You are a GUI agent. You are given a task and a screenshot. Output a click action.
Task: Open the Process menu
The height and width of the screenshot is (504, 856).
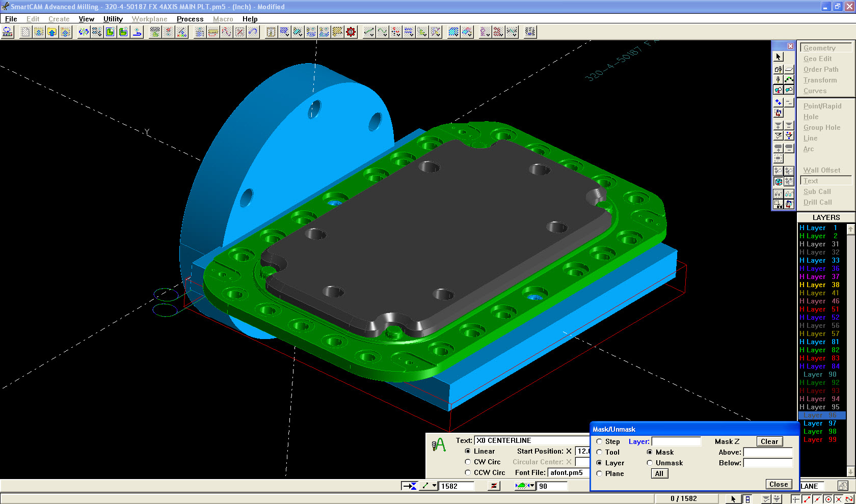(190, 19)
